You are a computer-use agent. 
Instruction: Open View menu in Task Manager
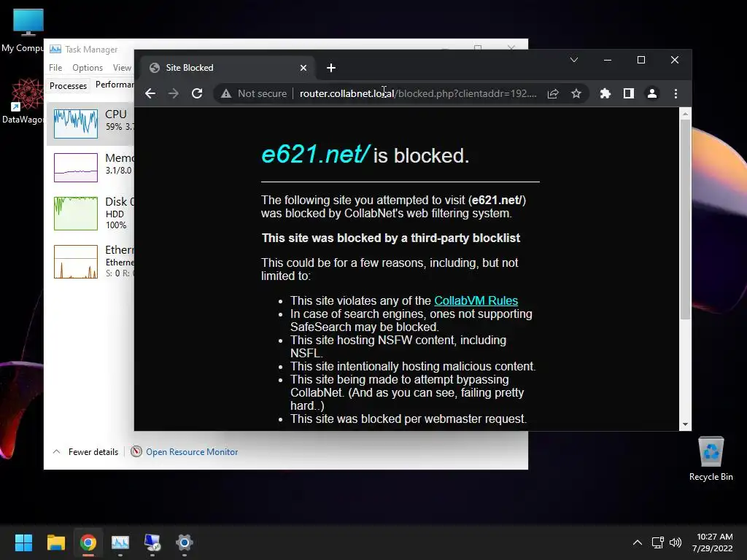(122, 68)
